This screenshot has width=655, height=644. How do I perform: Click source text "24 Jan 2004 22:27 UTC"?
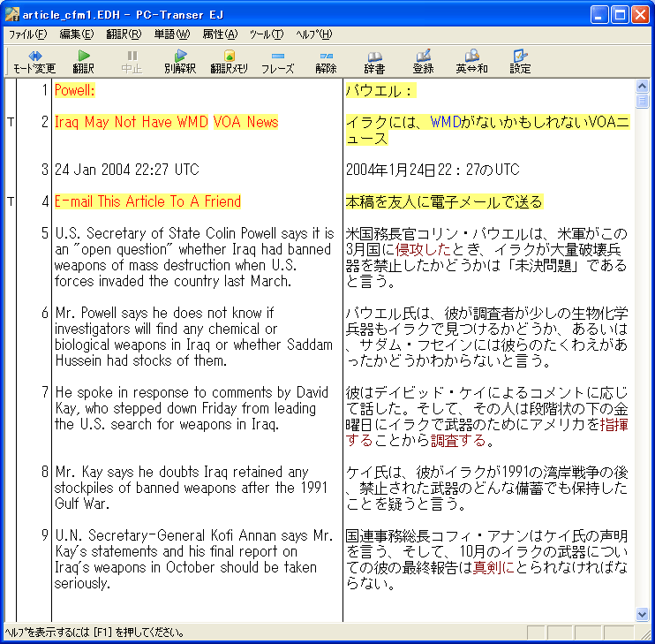click(x=126, y=170)
